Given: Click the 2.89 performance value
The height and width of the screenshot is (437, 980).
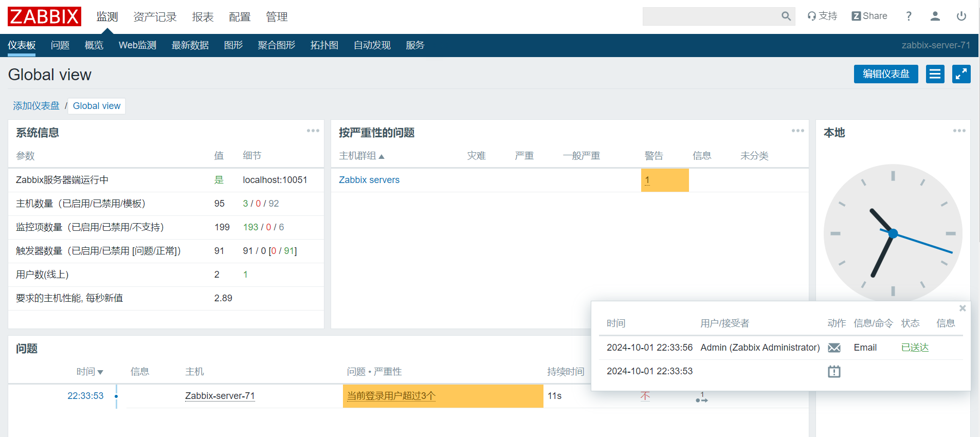Looking at the screenshot, I should 223,298.
